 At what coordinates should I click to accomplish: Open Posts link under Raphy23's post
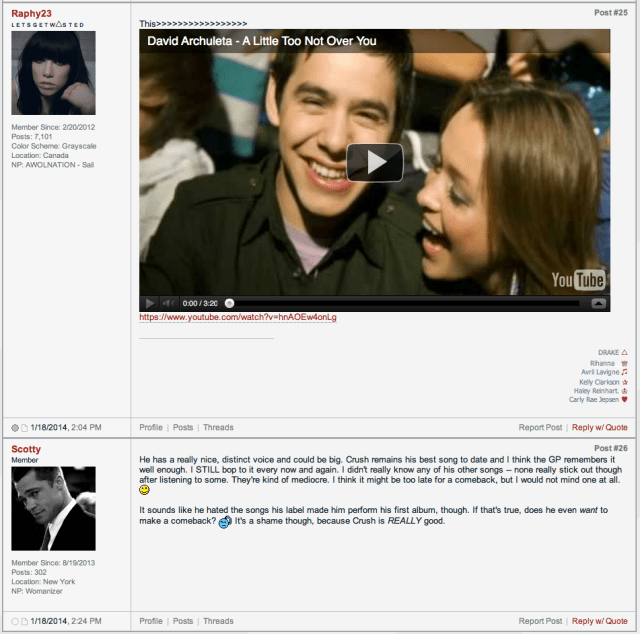click(183, 428)
